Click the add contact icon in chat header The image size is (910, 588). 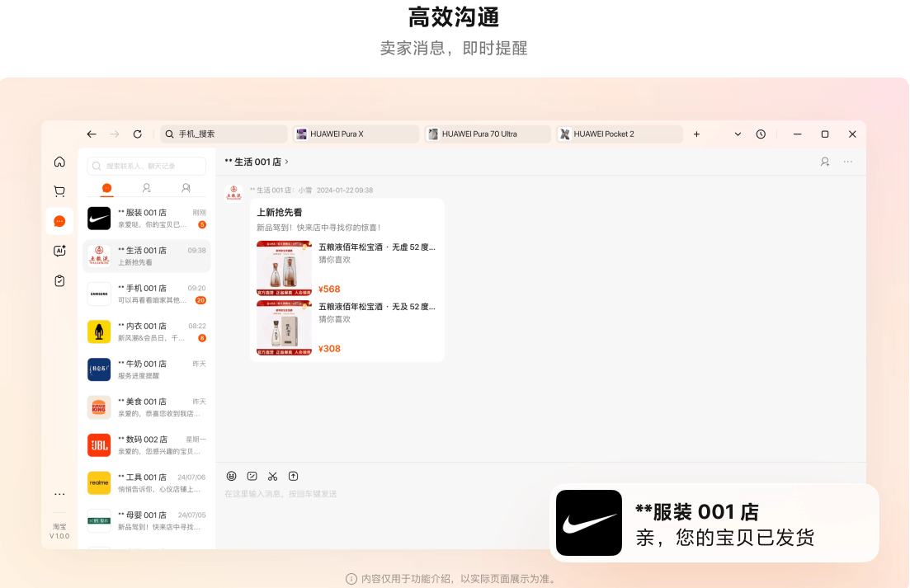[x=825, y=162]
